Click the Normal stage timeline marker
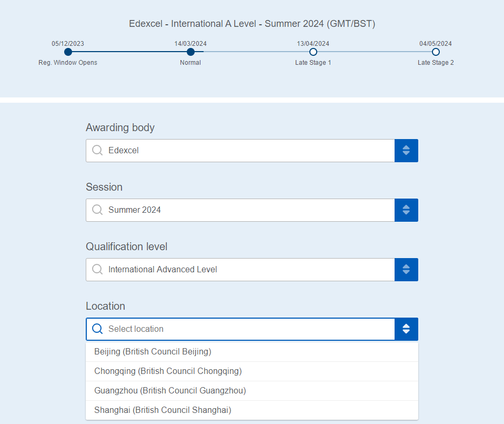The height and width of the screenshot is (424, 504). tap(190, 52)
